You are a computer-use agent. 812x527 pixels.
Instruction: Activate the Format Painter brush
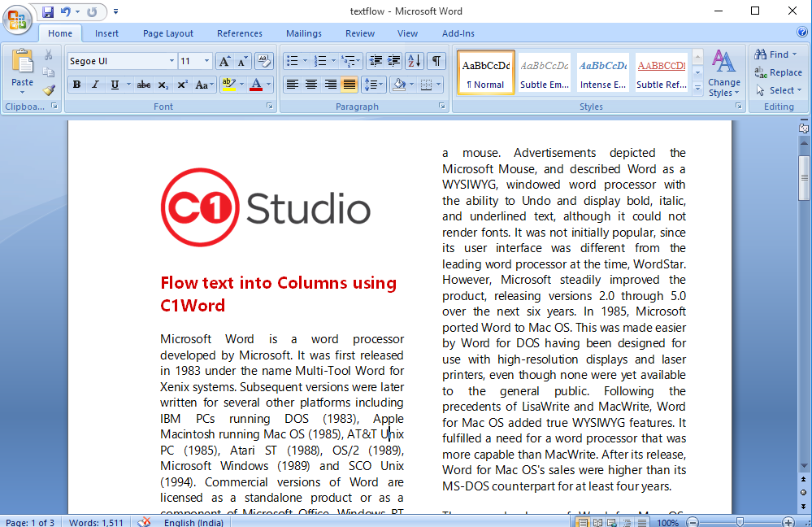[49, 91]
